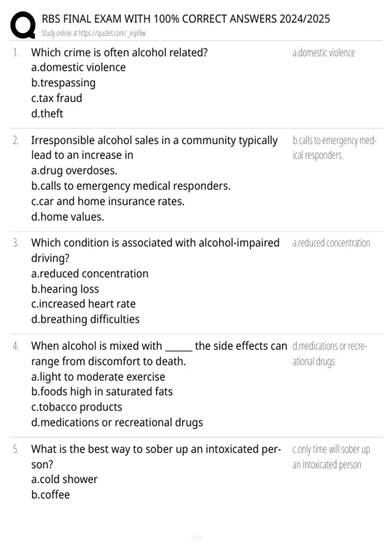The width and height of the screenshot is (392, 556).
Task: Select option a.drug overdoses
Action: [x=74, y=170]
